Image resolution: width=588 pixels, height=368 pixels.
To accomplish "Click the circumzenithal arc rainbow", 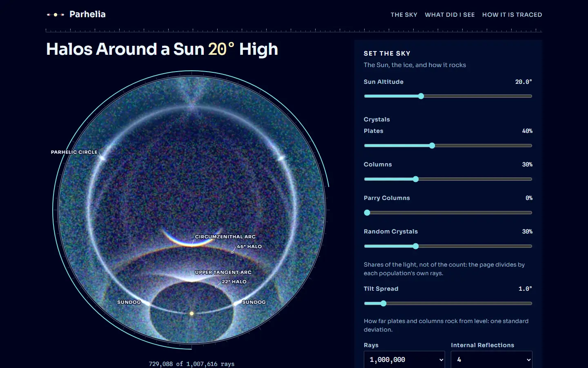I will point(191,240).
